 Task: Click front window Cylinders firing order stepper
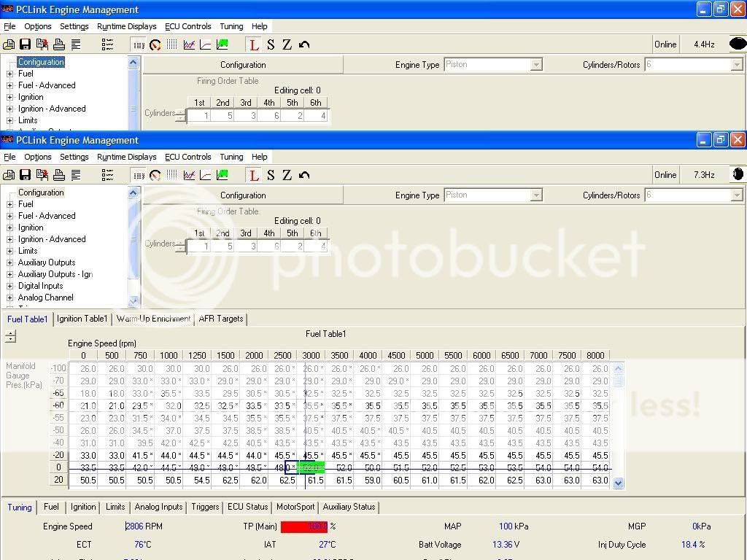coord(181,246)
